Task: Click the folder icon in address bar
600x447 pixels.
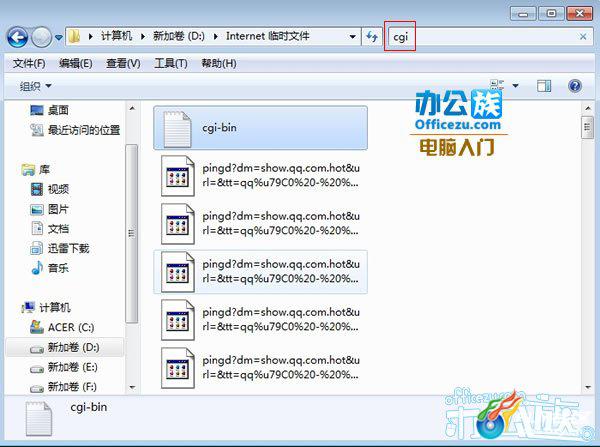Action: (74, 37)
